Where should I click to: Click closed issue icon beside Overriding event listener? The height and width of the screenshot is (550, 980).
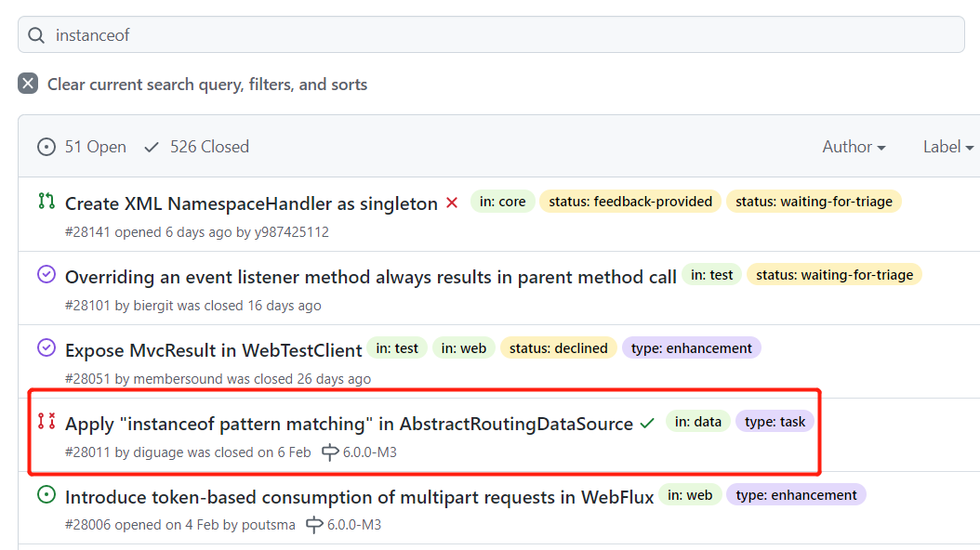point(46,274)
